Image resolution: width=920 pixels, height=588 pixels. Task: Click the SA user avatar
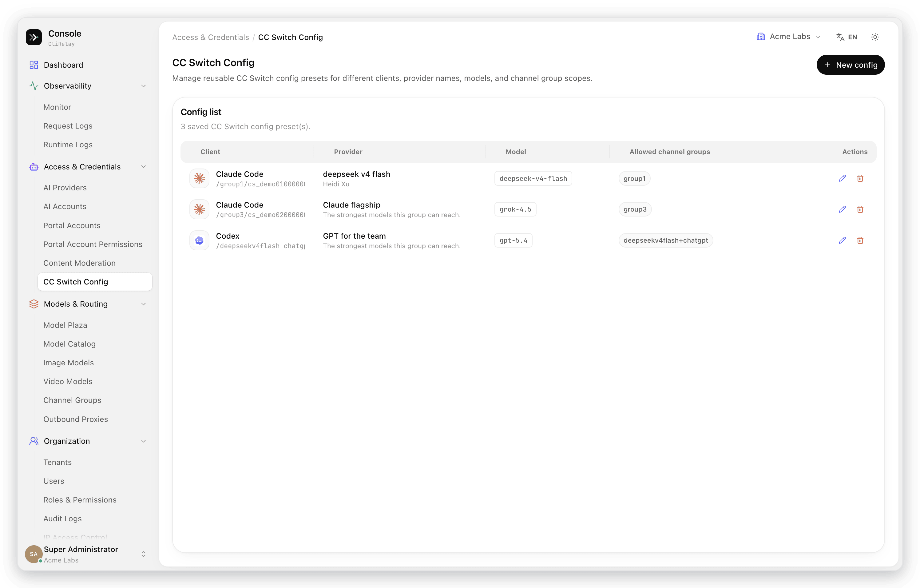34,554
